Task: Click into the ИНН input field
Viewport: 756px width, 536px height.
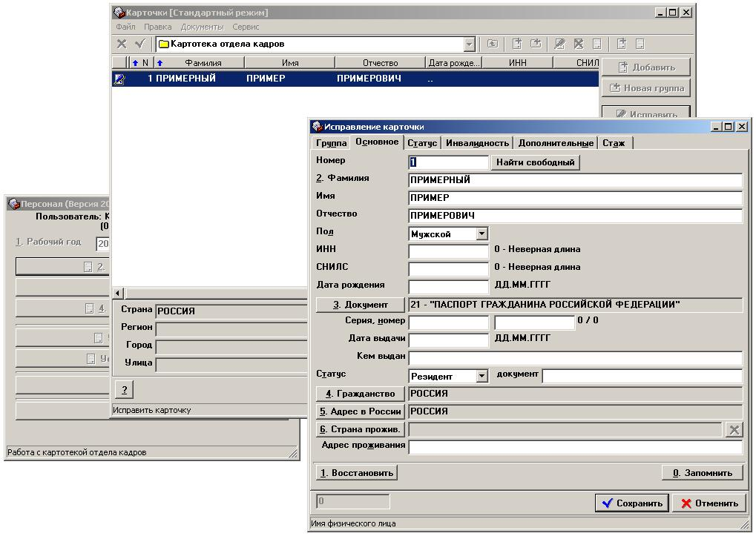Action: 448,251
